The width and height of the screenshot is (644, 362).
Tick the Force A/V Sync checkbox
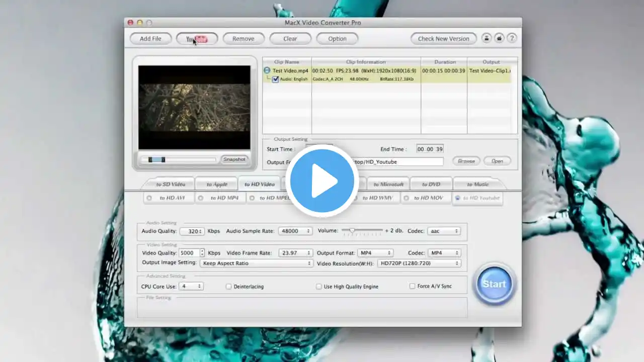point(412,286)
